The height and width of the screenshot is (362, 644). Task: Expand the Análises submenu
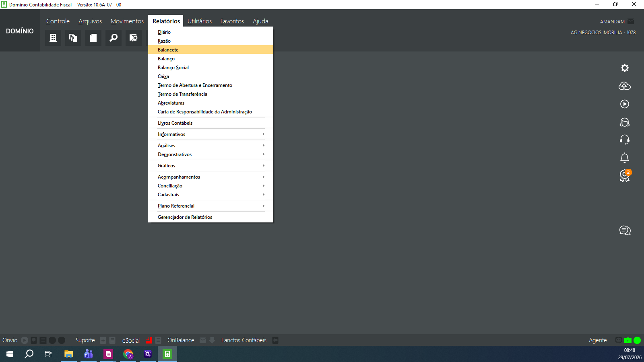(x=211, y=146)
